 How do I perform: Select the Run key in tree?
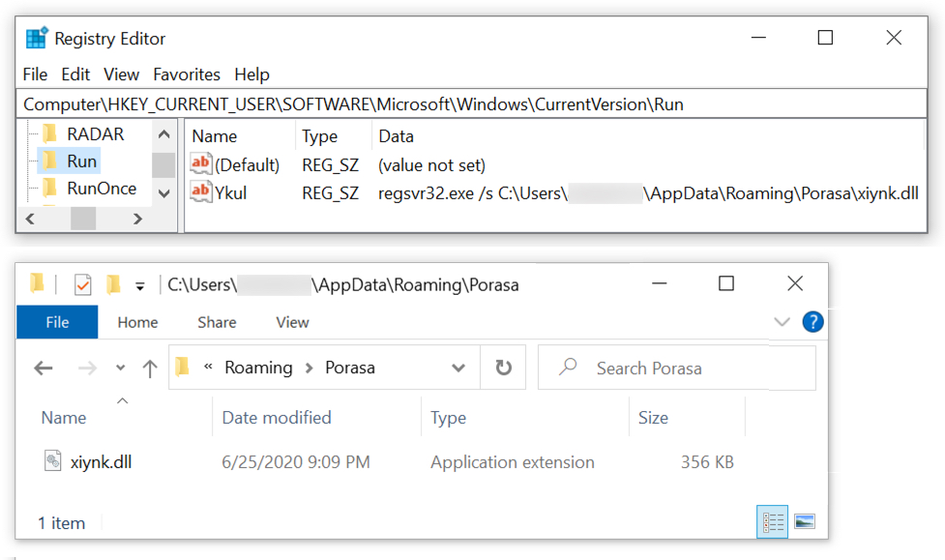[81, 161]
